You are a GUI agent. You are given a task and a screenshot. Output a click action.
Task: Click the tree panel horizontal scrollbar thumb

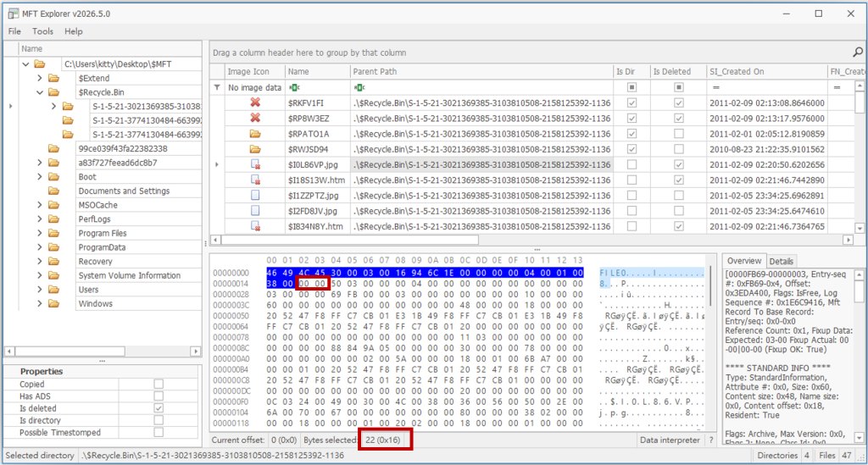70,352
